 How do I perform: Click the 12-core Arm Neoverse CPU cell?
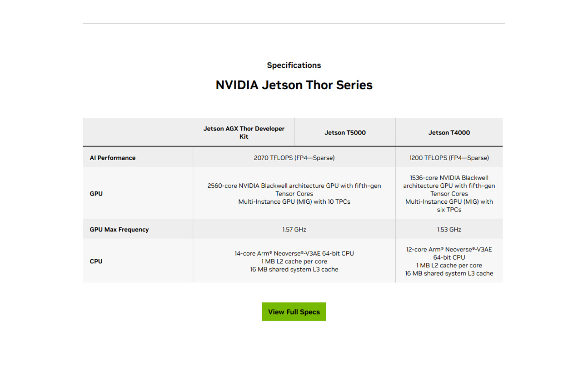449,261
